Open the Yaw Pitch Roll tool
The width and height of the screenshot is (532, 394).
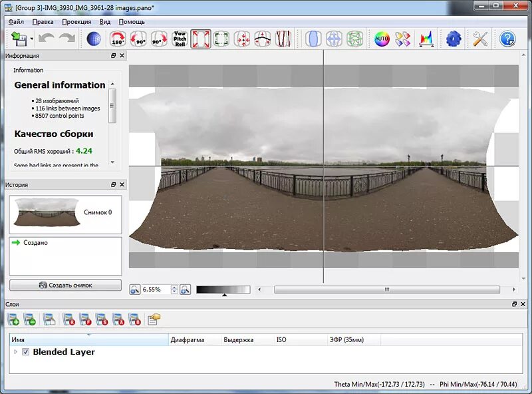click(180, 39)
